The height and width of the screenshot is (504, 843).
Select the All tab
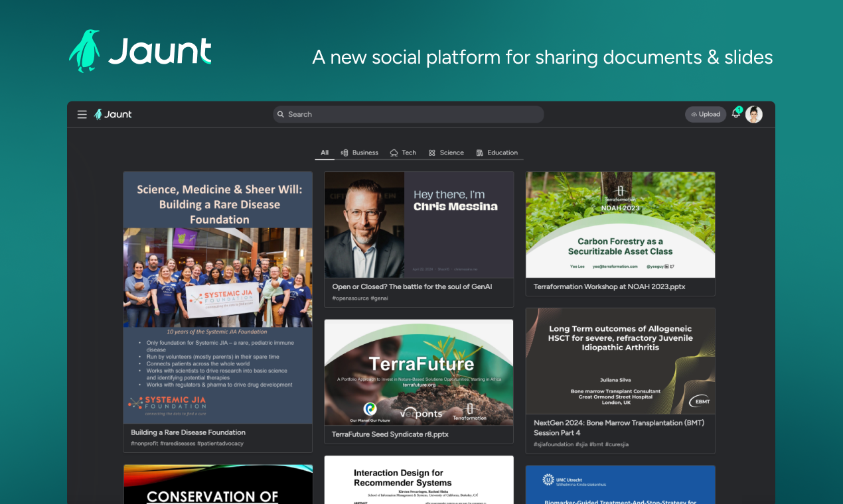(x=325, y=153)
